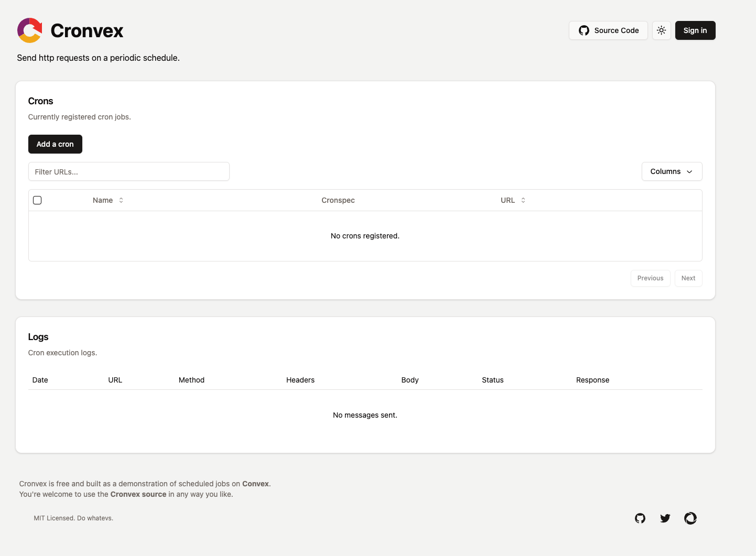This screenshot has width=756, height=556.
Task: Expand the Columns dropdown
Action: pyautogui.click(x=672, y=171)
